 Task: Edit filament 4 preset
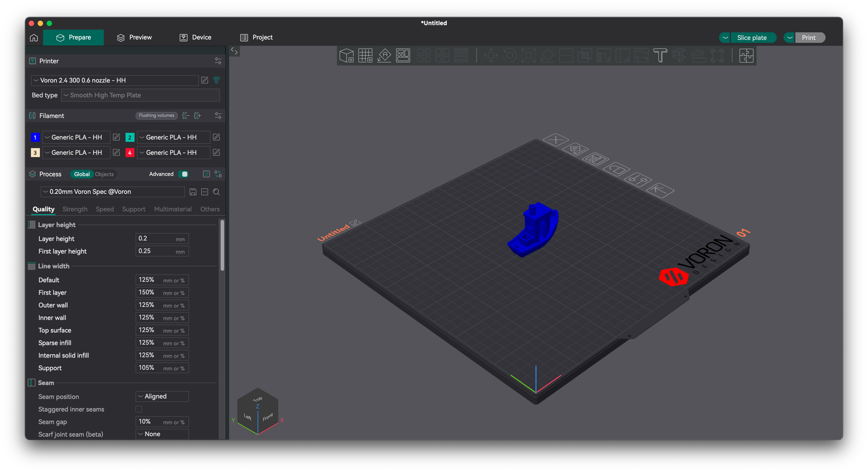tap(216, 152)
